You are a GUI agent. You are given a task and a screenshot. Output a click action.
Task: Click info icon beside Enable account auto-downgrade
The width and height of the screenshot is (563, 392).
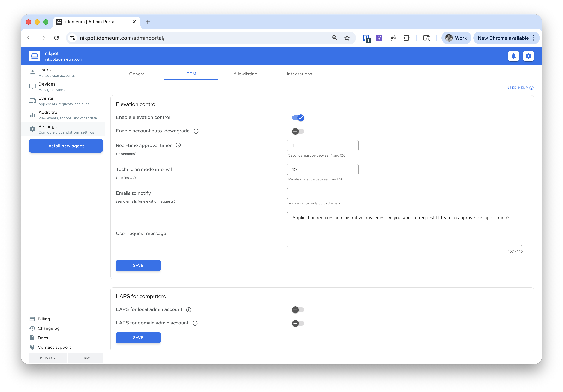196,131
